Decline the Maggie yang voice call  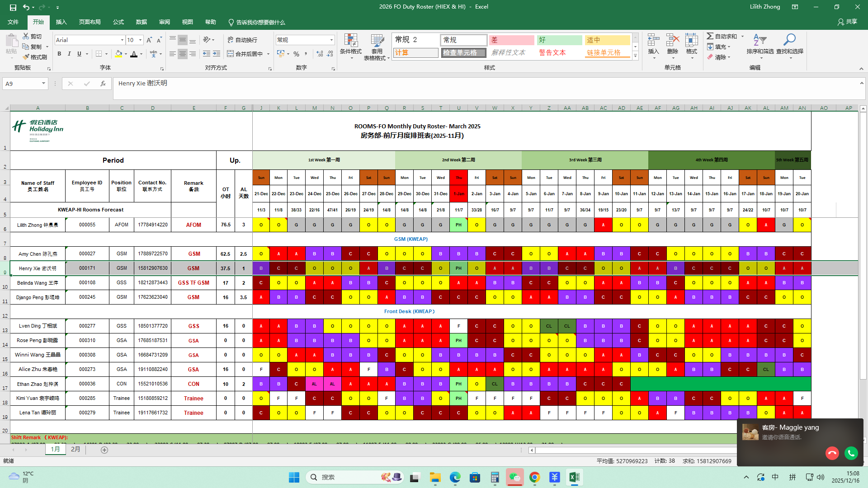coord(832,453)
